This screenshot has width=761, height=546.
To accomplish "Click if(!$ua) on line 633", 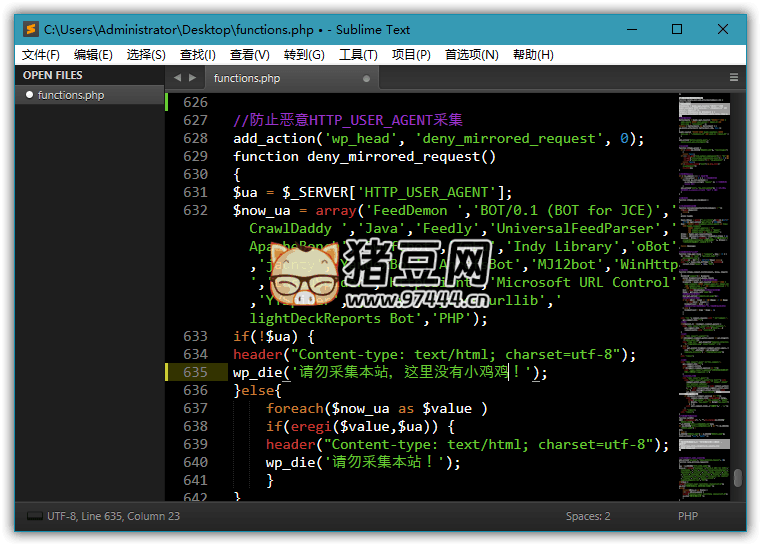I will point(265,336).
